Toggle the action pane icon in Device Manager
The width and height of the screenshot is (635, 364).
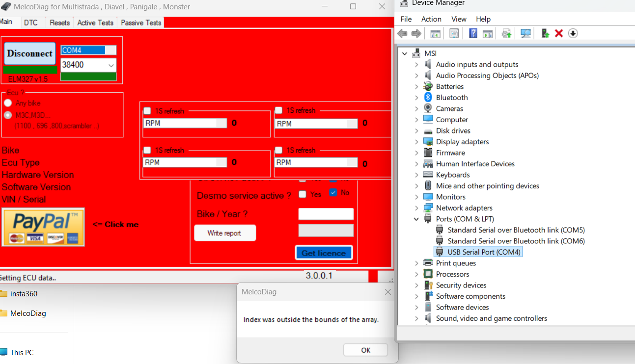[x=487, y=33]
